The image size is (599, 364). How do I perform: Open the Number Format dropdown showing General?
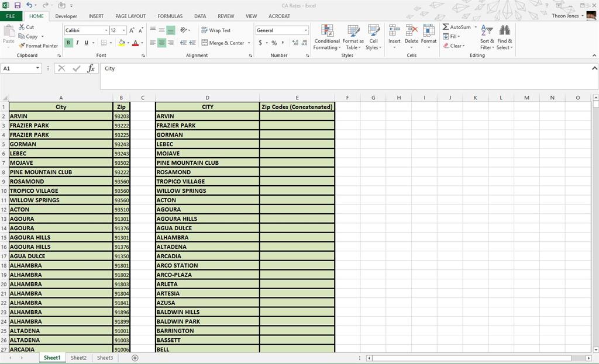click(281, 30)
